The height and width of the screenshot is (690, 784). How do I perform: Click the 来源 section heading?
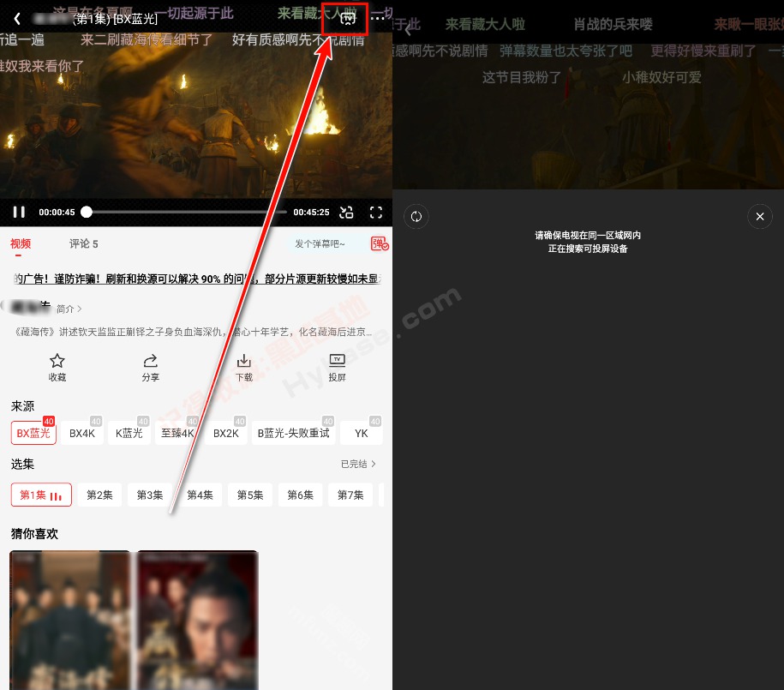(22, 405)
